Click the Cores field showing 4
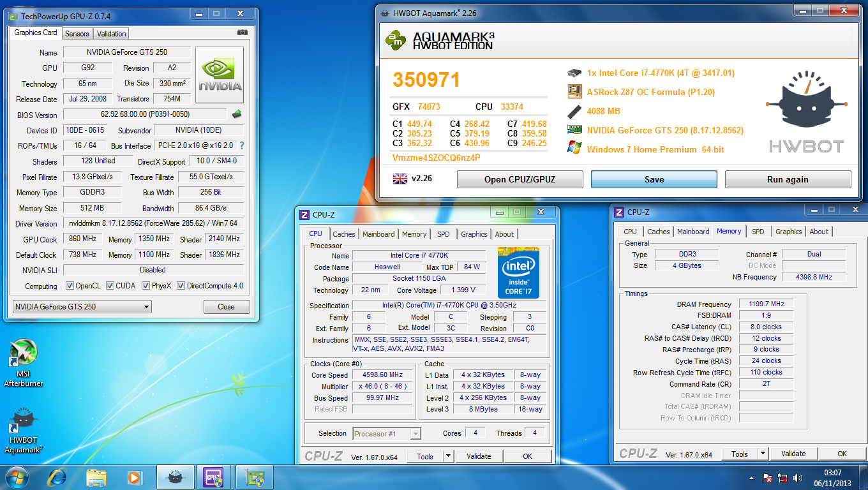 pos(475,433)
